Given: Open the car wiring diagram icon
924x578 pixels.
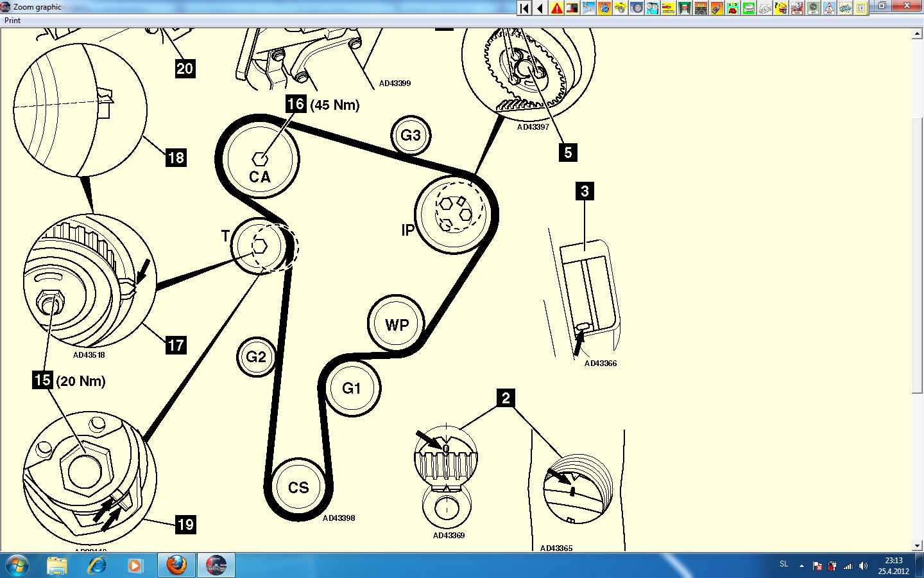Looking at the screenshot, I should coord(845,8).
